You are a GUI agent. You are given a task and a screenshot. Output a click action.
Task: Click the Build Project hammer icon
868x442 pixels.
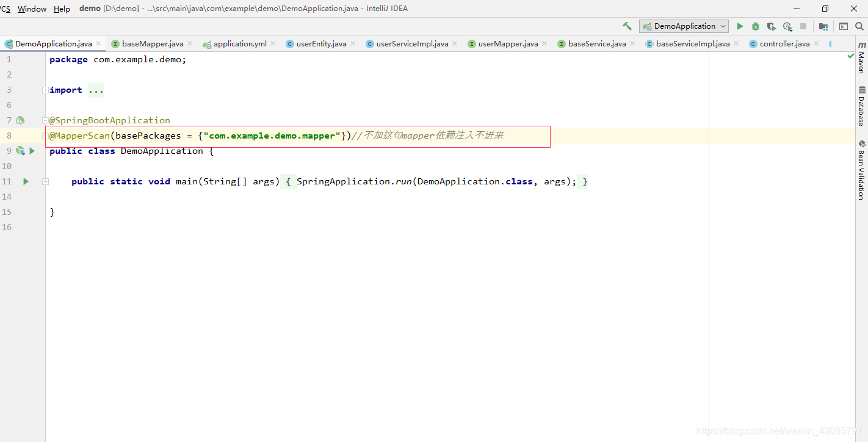(627, 26)
